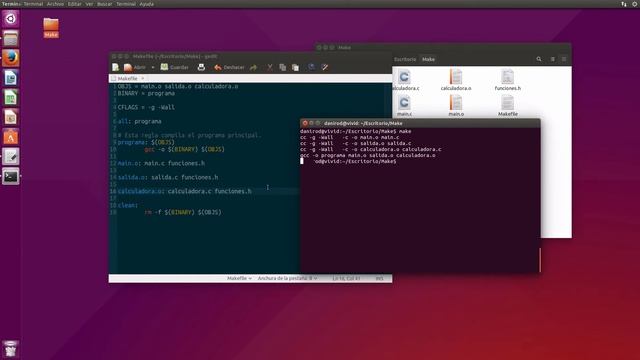
Task: Select the Make folder on the desktop
Action: pos(51,28)
